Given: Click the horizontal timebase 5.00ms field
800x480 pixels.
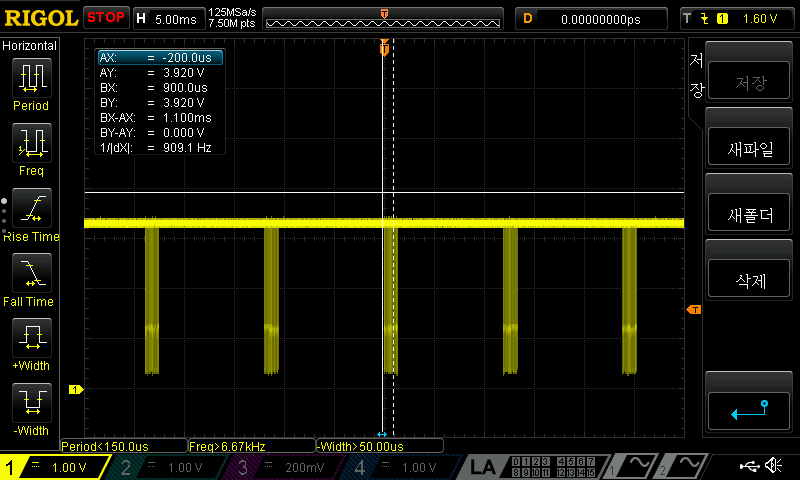Looking at the screenshot, I should pyautogui.click(x=169, y=19).
